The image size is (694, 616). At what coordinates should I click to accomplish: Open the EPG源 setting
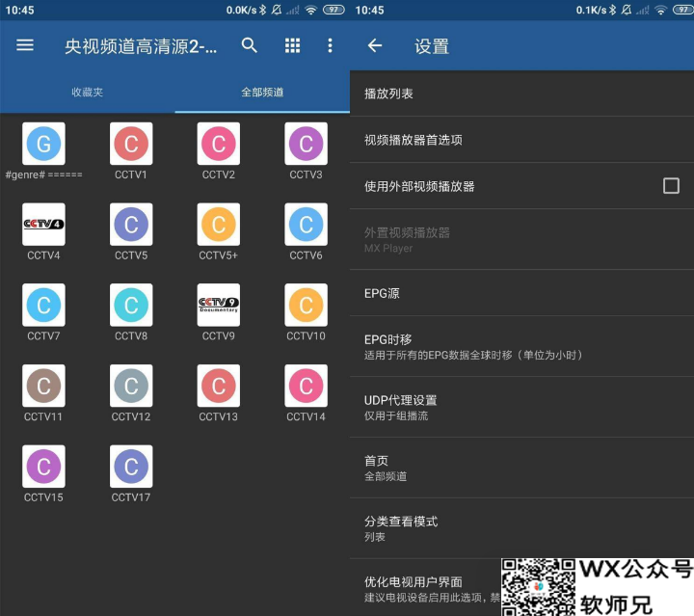click(521, 293)
